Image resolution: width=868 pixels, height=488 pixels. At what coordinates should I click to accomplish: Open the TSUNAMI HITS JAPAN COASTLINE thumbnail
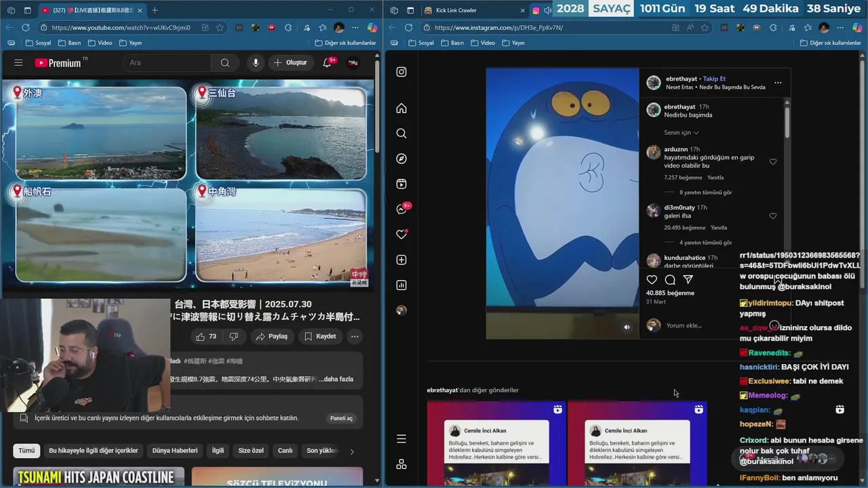coord(98,477)
